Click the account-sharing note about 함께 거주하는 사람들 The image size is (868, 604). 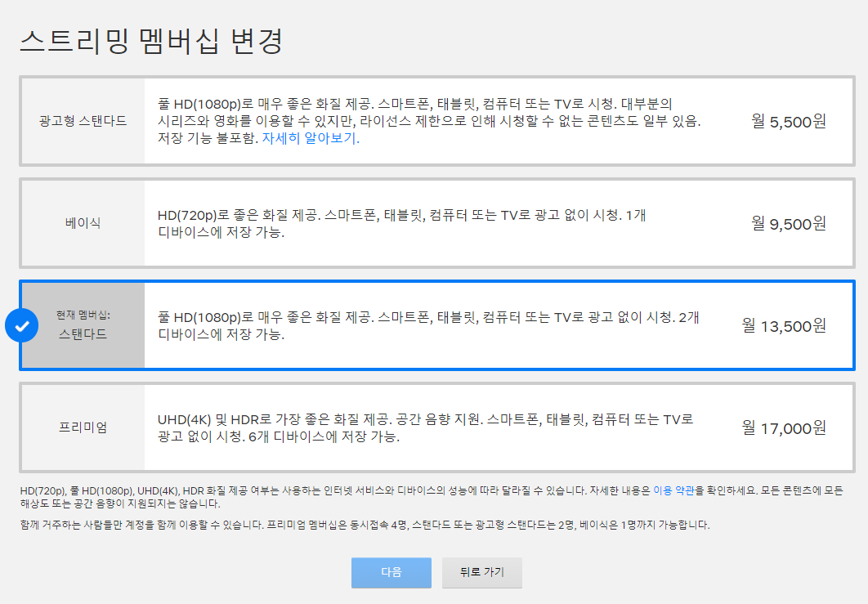tap(365, 525)
